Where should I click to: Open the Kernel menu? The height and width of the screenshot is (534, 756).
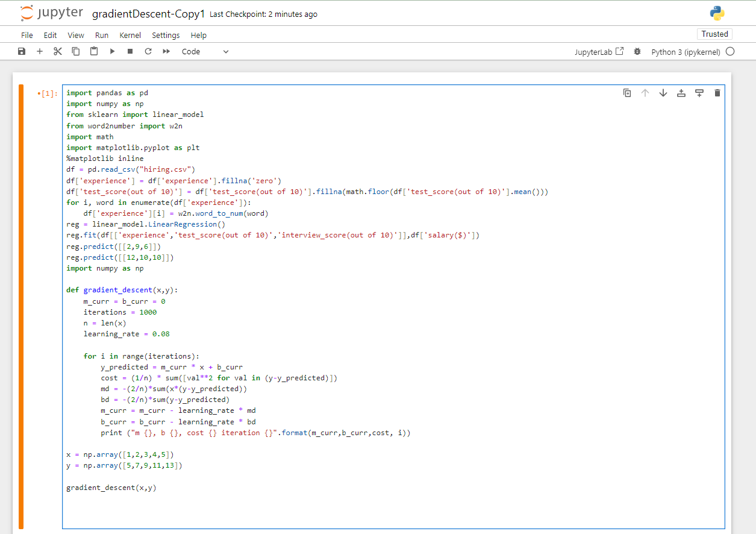pos(130,35)
